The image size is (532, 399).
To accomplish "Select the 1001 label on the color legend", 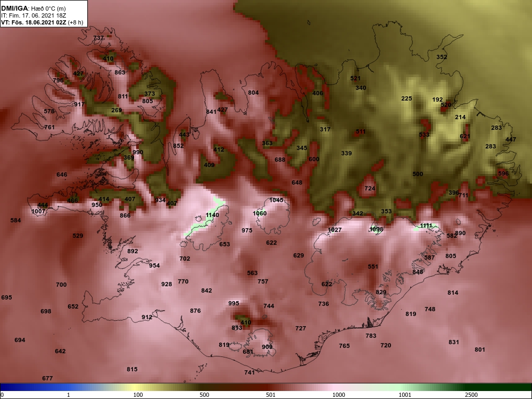I will [x=405, y=395].
